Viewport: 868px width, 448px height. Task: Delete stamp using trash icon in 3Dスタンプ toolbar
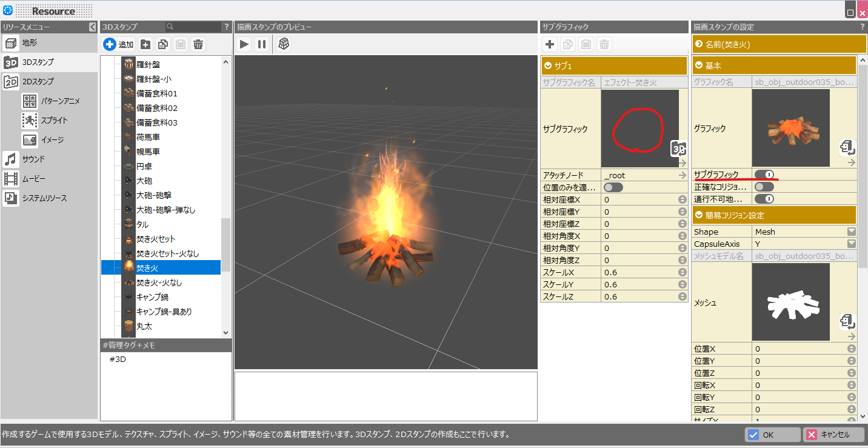[198, 44]
